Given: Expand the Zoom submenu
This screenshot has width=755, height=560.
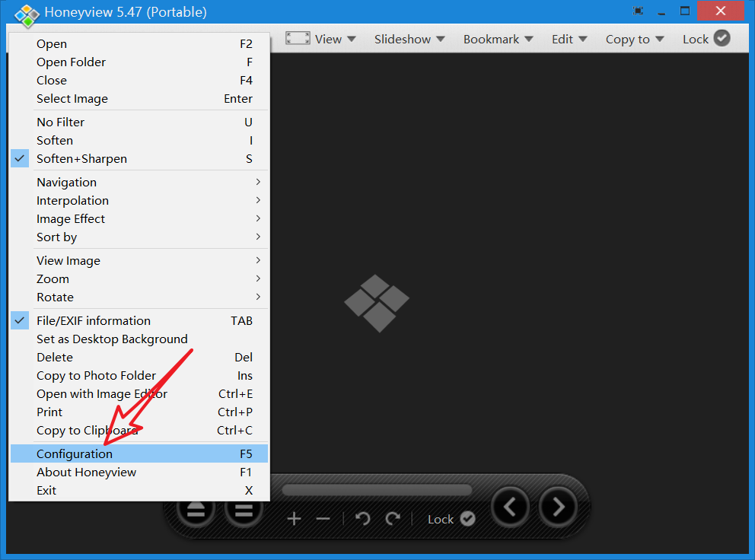Looking at the screenshot, I should click(139, 278).
